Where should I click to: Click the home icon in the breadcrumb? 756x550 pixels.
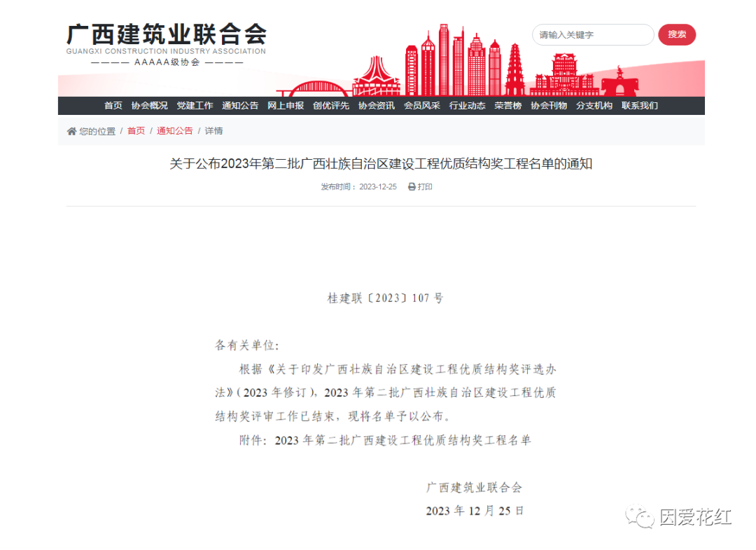[x=71, y=131]
